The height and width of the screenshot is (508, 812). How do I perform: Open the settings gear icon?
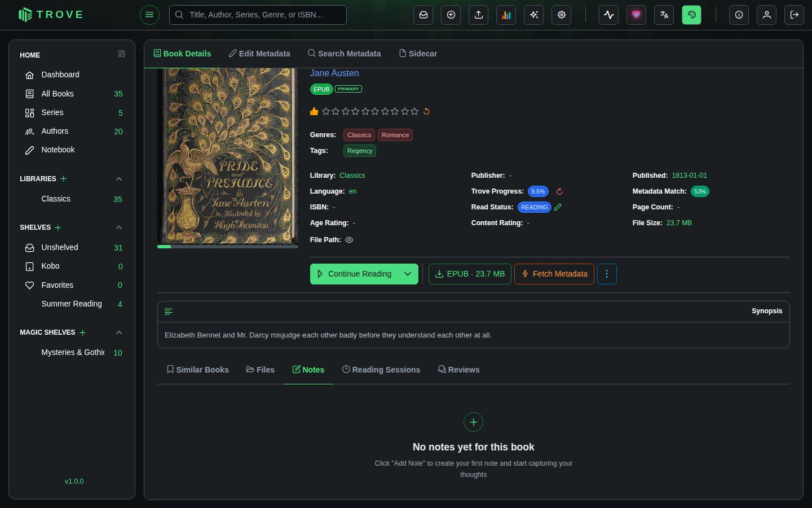point(562,15)
